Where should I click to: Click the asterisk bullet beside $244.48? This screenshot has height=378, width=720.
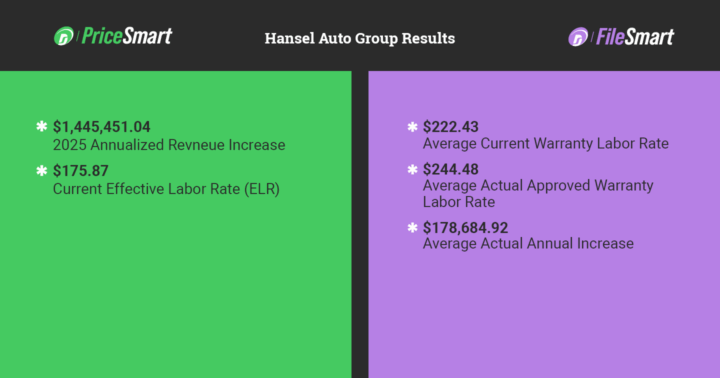[x=412, y=169]
